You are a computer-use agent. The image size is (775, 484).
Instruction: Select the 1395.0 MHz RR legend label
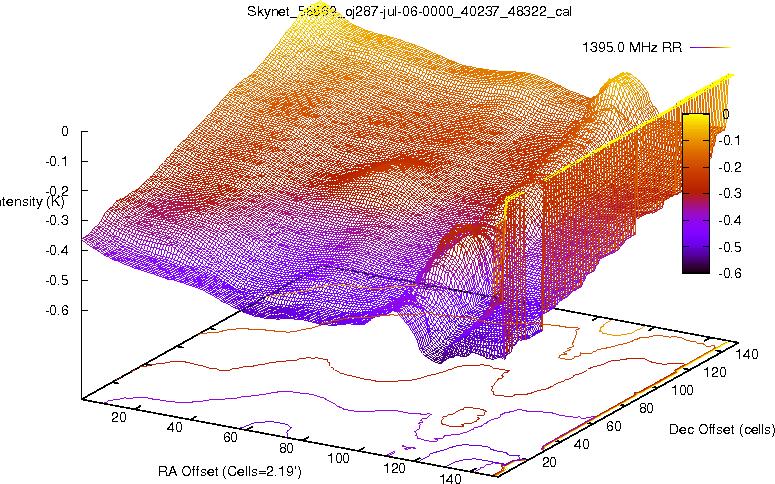pyautogui.click(x=632, y=47)
